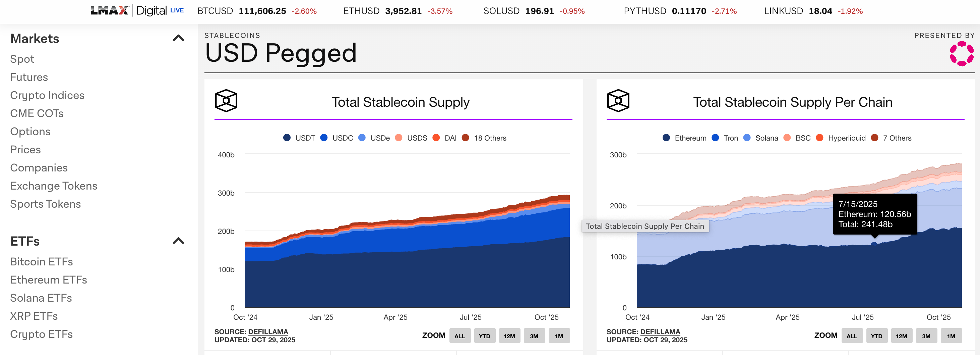Open the DEFILLAMA source link

[268, 332]
